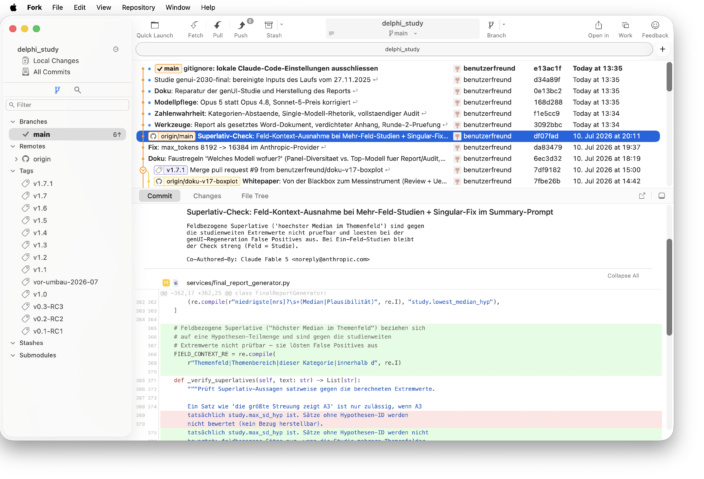
Task: Add a new repository tab with plus
Action: coord(663,49)
